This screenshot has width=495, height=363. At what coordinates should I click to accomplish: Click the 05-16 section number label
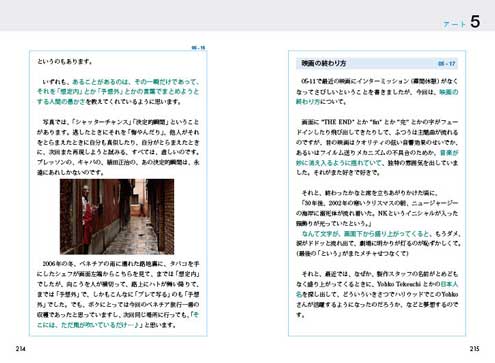pos(198,48)
